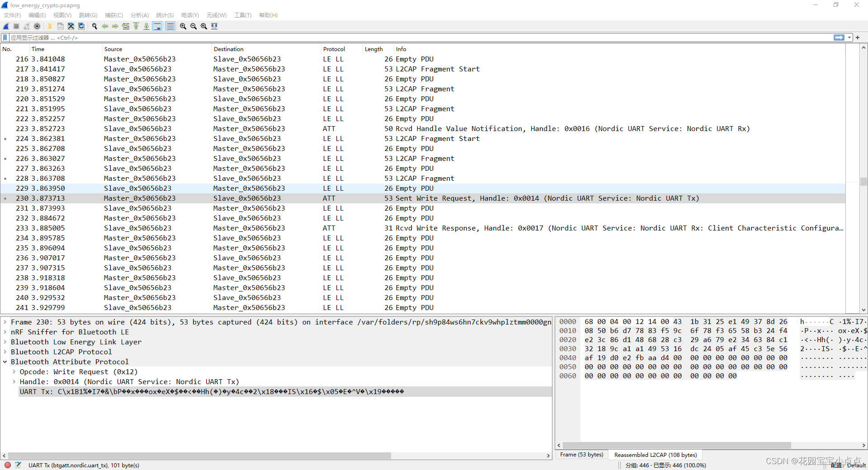Open the recent display filter dropdown arrow

tap(849, 38)
